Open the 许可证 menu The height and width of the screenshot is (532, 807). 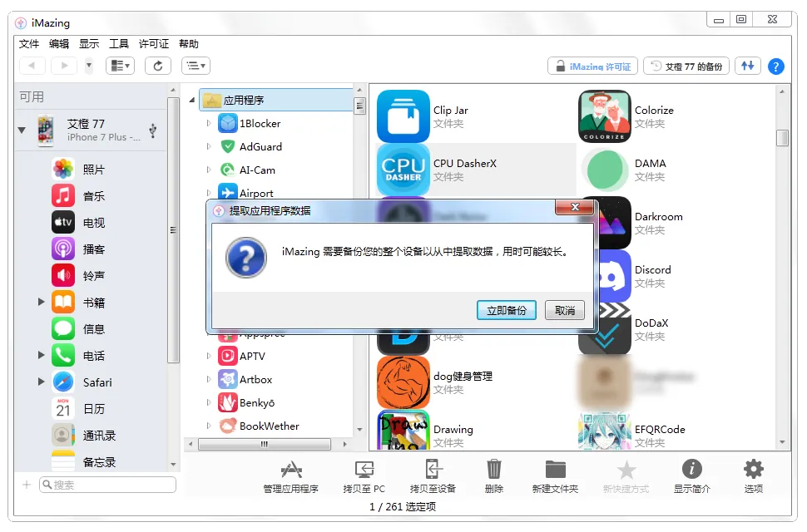[154, 44]
